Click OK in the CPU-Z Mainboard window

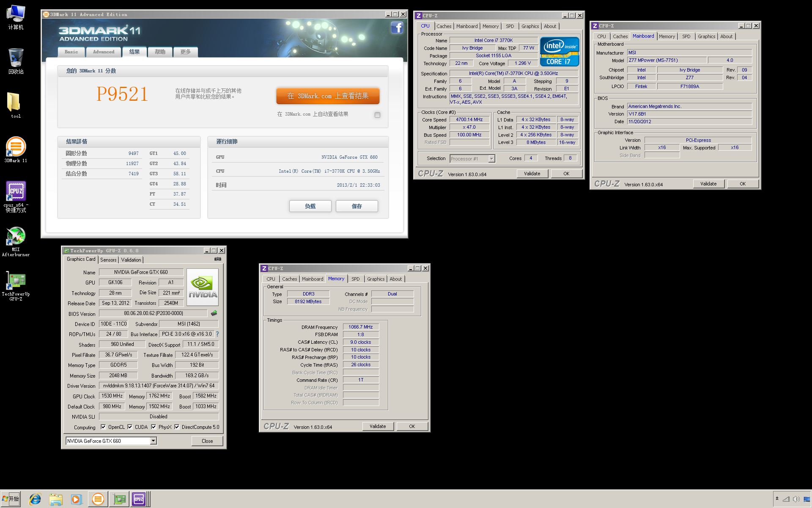click(x=743, y=184)
